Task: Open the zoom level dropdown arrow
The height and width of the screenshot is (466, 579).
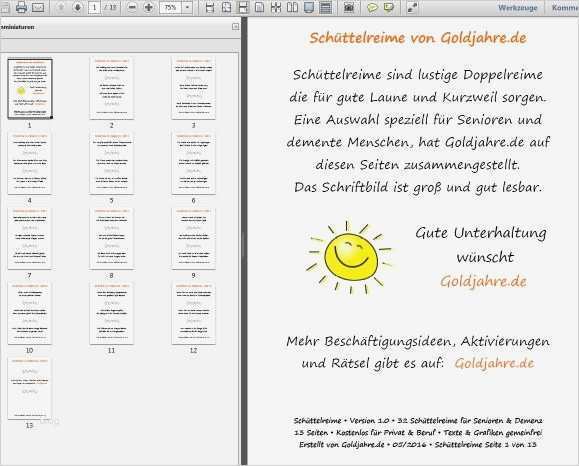Action: click(x=187, y=7)
